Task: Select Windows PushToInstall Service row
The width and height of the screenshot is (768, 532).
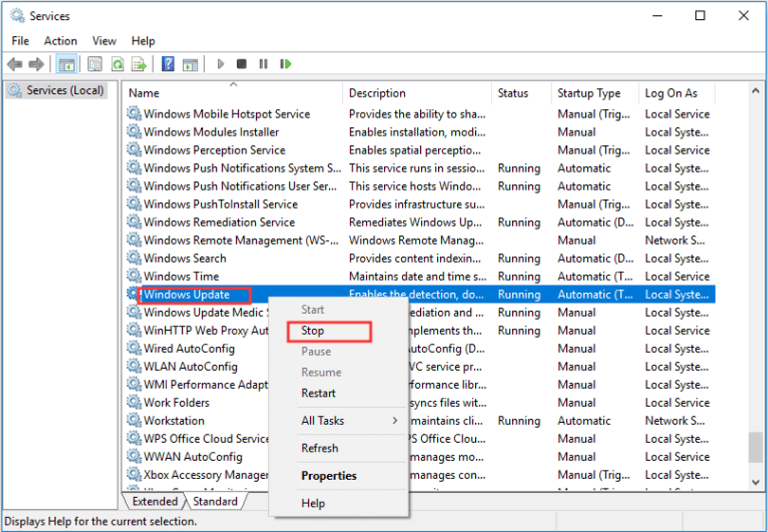Action: point(420,204)
